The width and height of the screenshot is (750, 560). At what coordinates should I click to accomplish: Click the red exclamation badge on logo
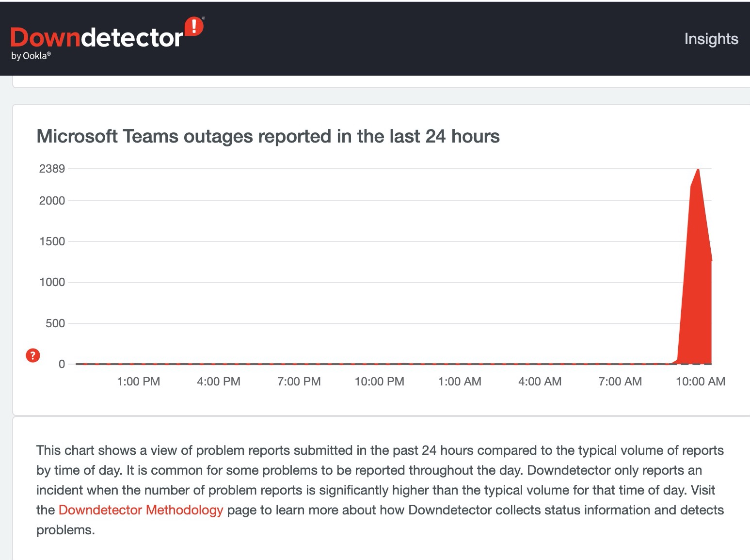pyautogui.click(x=194, y=26)
